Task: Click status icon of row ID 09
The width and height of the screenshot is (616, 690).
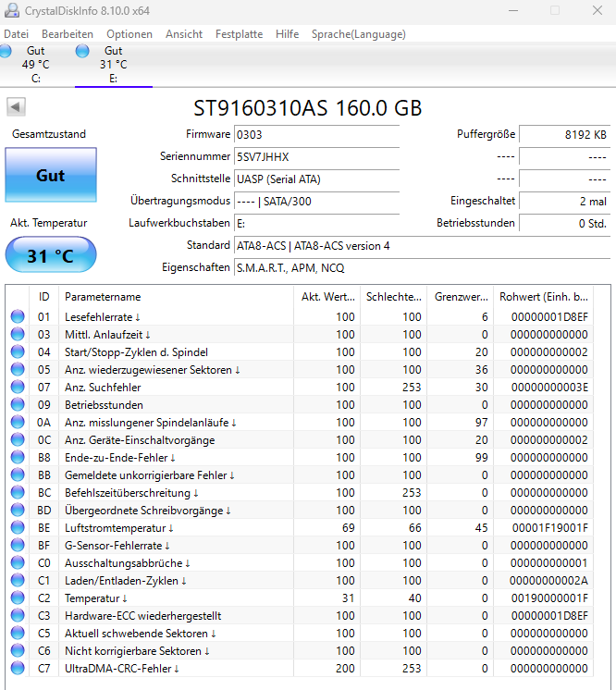Action: (18, 405)
